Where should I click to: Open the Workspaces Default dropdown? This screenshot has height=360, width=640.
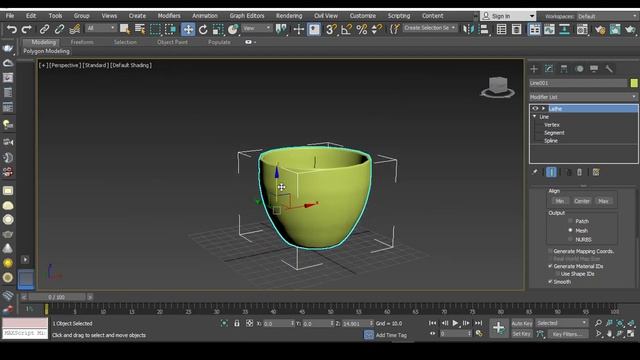(x=608, y=16)
